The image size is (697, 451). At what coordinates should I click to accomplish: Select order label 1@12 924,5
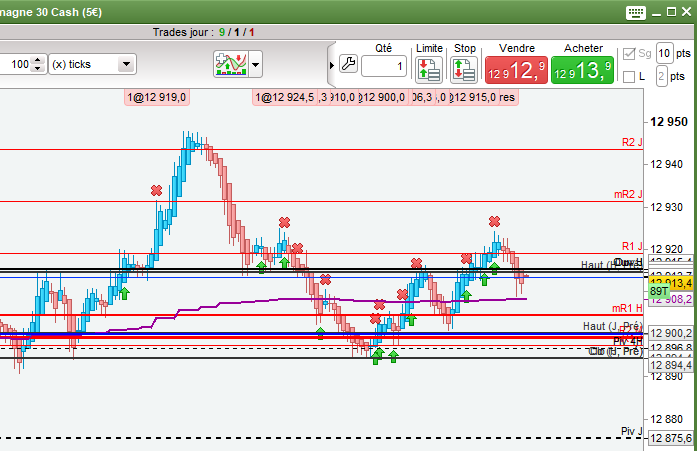(x=284, y=97)
